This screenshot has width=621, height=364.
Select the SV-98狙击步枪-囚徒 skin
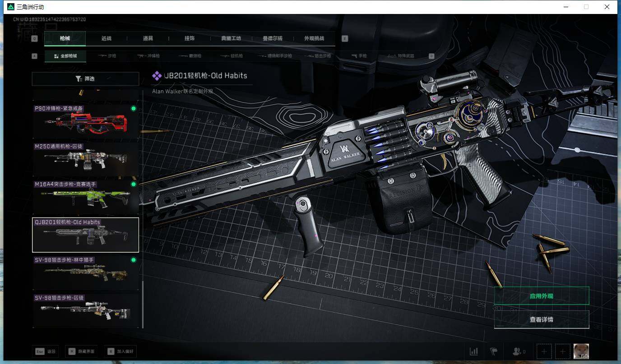85,311
